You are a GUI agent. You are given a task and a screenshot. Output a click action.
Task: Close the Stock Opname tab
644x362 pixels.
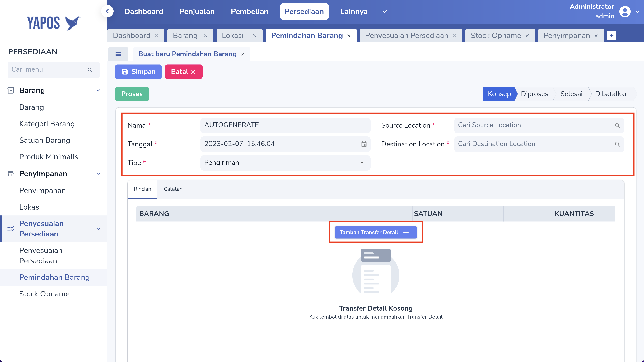pyautogui.click(x=527, y=36)
